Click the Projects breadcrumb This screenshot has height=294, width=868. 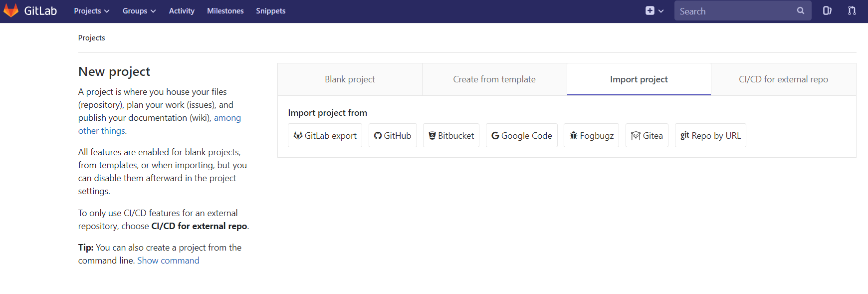[x=92, y=38]
